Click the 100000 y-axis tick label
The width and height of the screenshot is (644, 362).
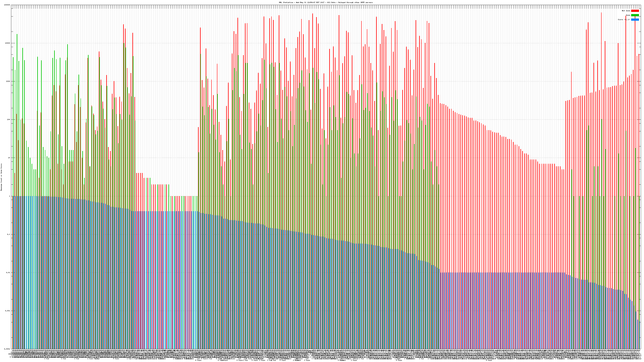click(7, 5)
